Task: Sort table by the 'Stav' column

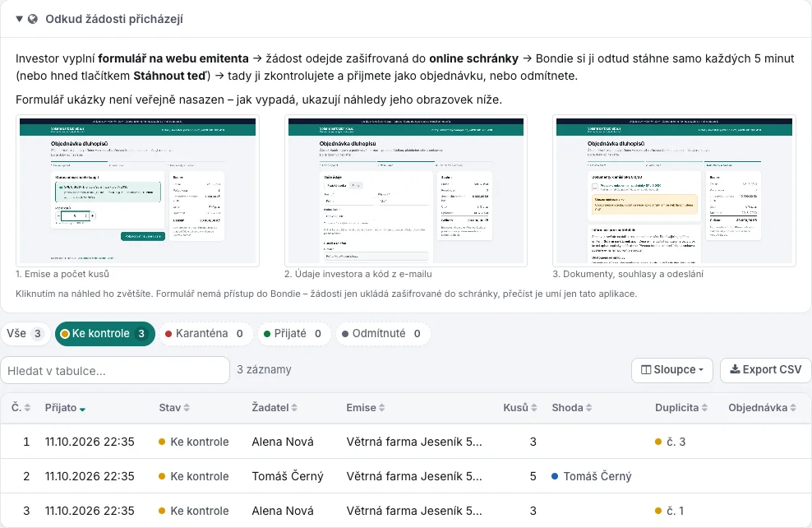Action: point(174,408)
